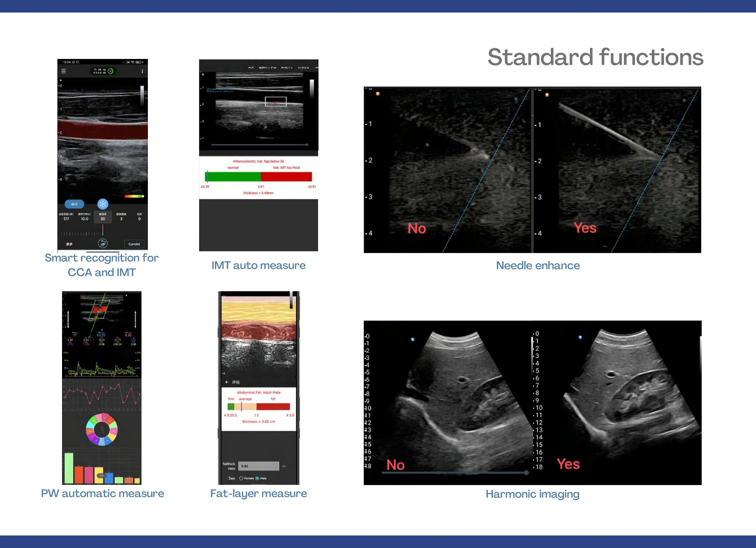
Task: Click the fat thickness 0.82 input field
Action: 258,466
